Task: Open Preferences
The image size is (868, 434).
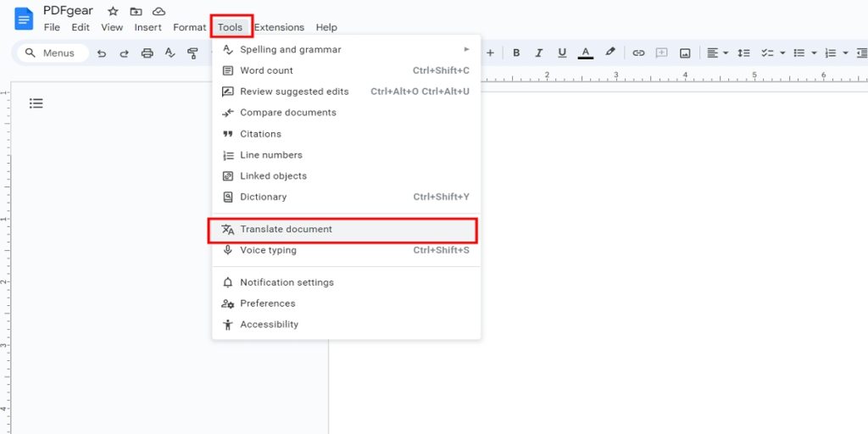Action: click(x=347, y=303)
